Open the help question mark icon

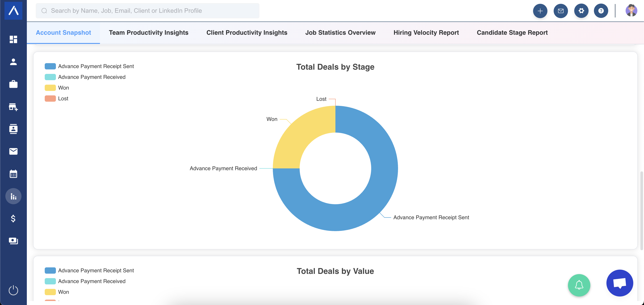[x=601, y=11]
